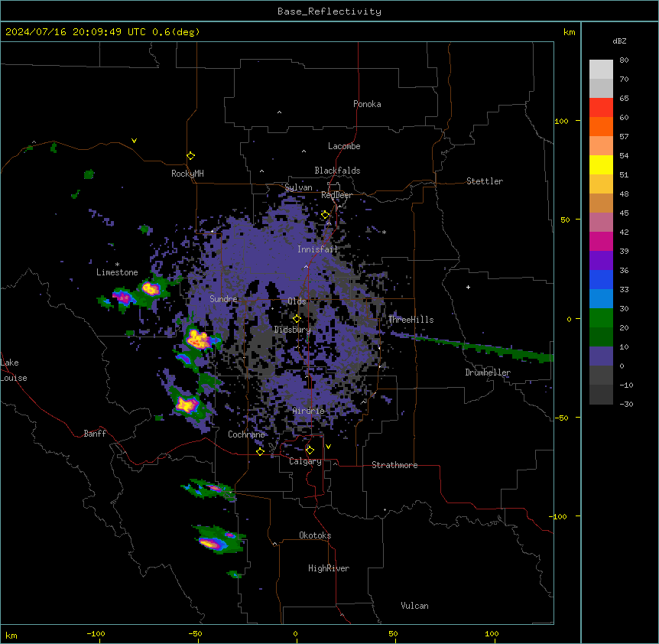659x644 pixels.
Task: Click the Base_Reflectivity title text
Action: click(x=329, y=11)
